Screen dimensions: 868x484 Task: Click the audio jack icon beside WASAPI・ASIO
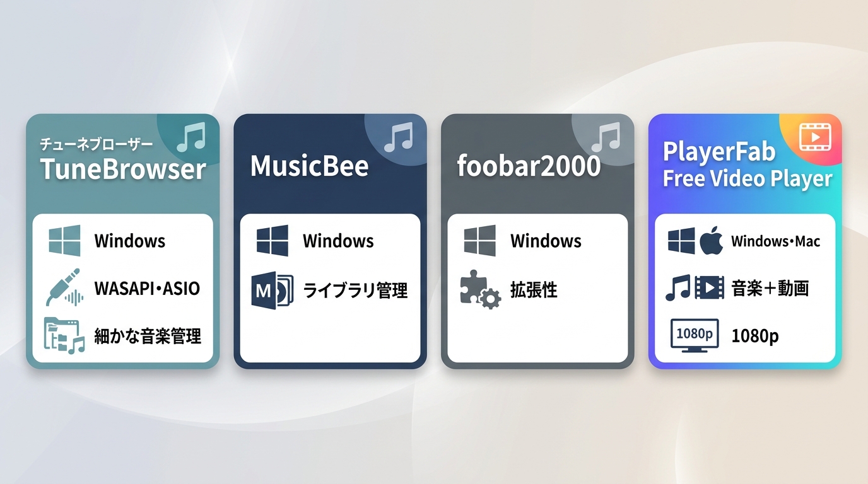click(x=64, y=288)
